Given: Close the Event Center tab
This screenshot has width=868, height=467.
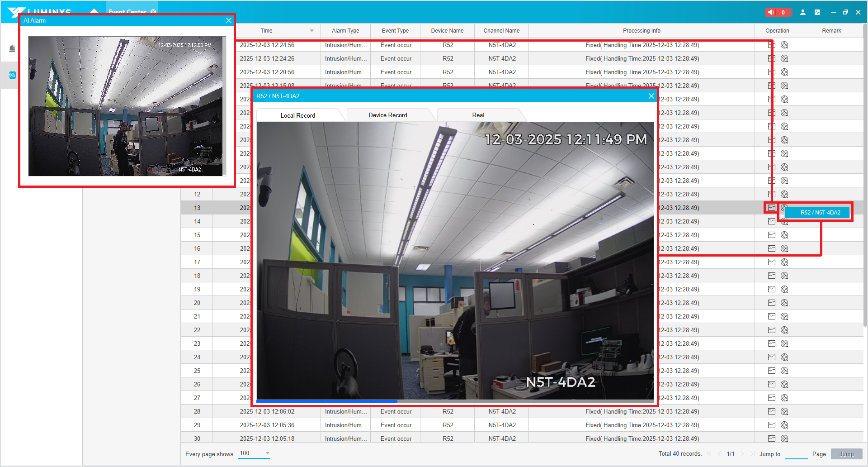Looking at the screenshot, I should click(x=153, y=12).
